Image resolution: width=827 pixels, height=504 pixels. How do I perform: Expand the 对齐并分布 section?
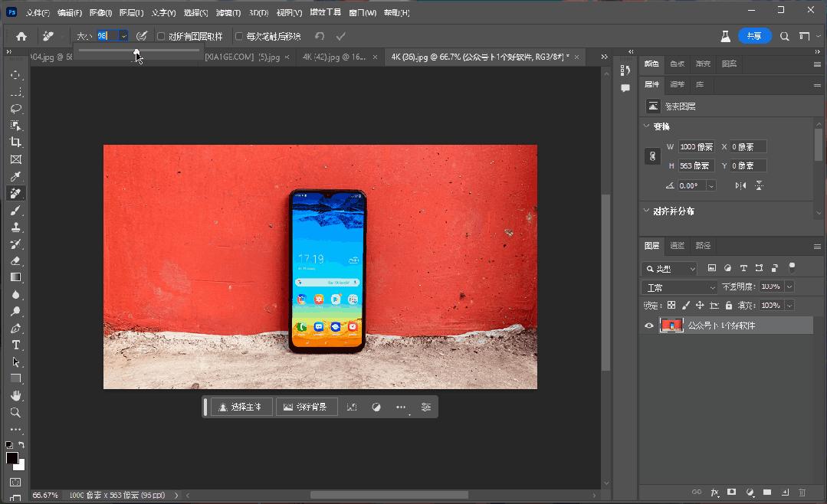coord(646,210)
